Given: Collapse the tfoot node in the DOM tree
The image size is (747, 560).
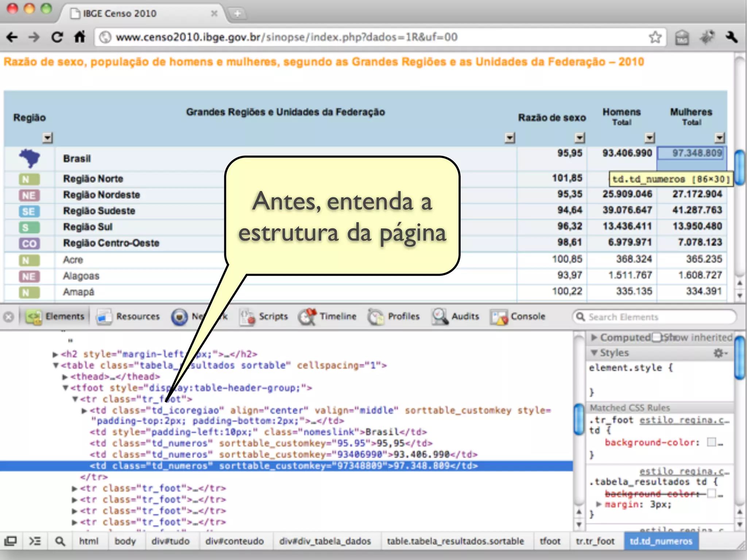Looking at the screenshot, I should 65,388.
